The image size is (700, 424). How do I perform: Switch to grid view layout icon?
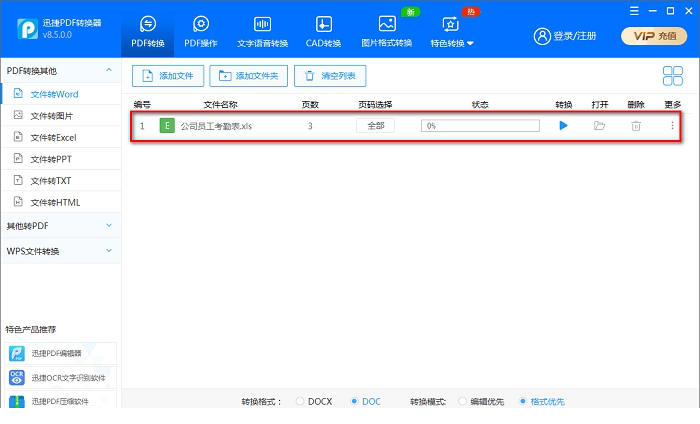673,76
